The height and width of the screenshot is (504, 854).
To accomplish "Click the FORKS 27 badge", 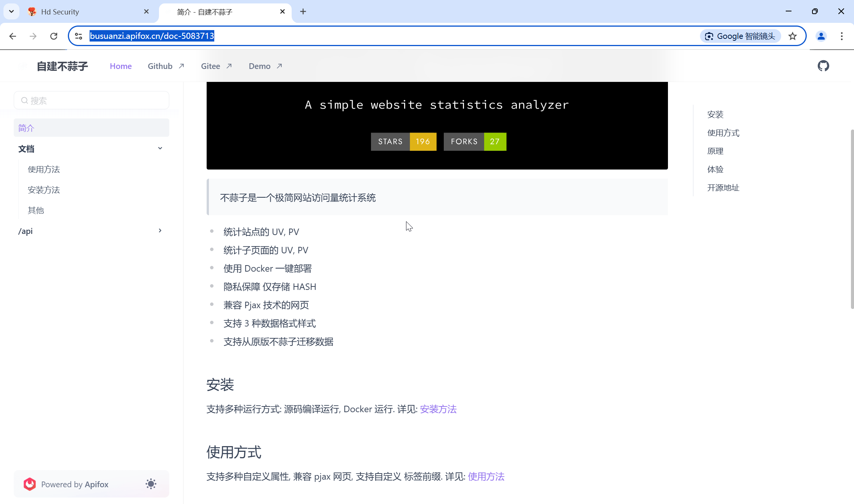I will [475, 142].
